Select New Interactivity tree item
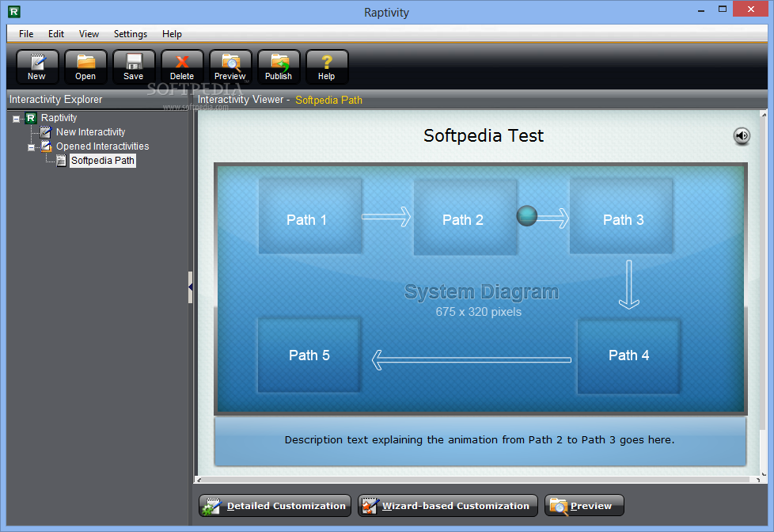This screenshot has height=532, width=774. pos(91,132)
